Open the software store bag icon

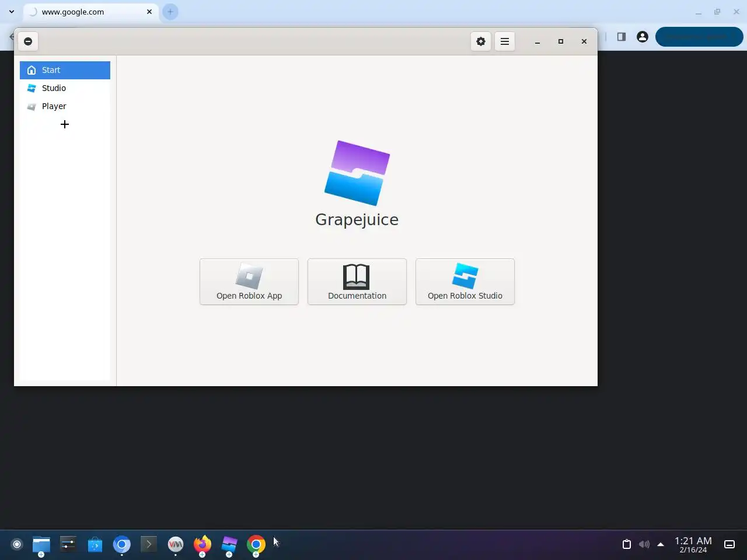coord(95,544)
